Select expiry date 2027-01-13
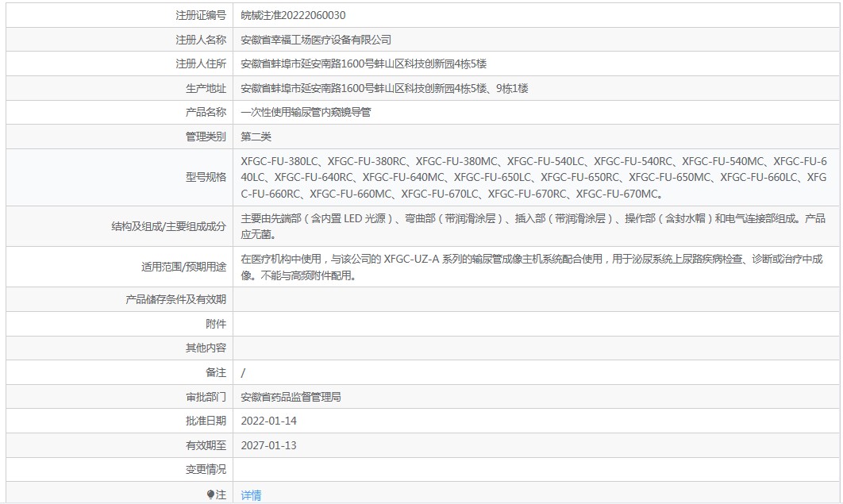This screenshot has height=504, width=843. [x=269, y=445]
